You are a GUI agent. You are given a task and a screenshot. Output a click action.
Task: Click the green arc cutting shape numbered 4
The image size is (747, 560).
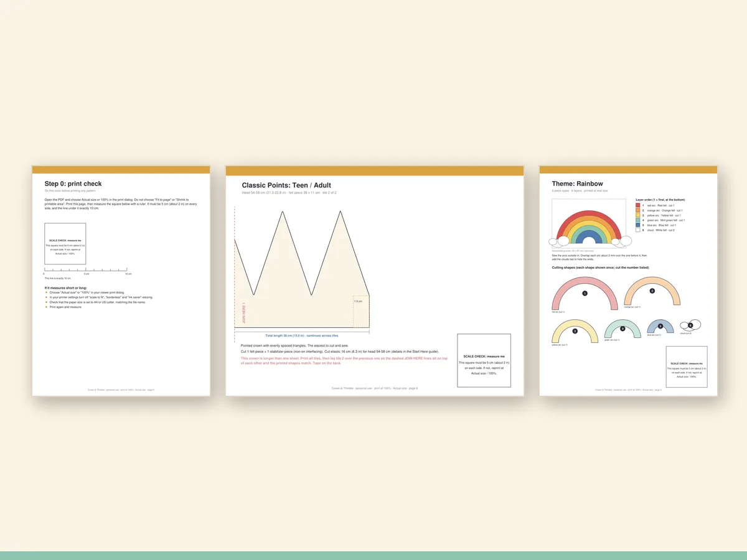pyautogui.click(x=622, y=329)
